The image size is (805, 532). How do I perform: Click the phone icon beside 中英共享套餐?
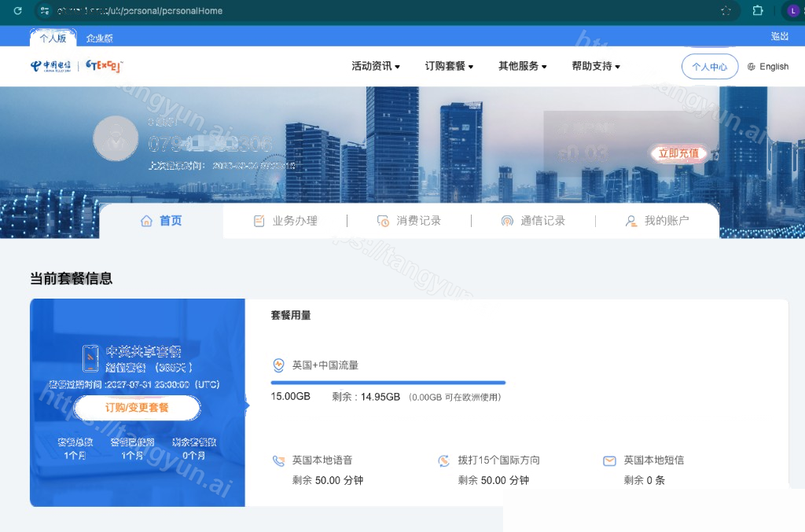click(x=90, y=358)
